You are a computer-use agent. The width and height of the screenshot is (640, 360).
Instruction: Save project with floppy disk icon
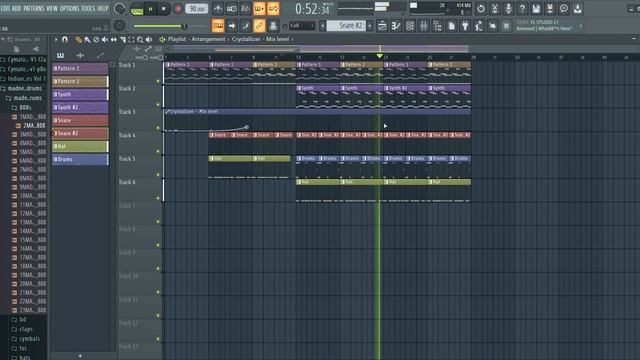[x=536, y=9]
